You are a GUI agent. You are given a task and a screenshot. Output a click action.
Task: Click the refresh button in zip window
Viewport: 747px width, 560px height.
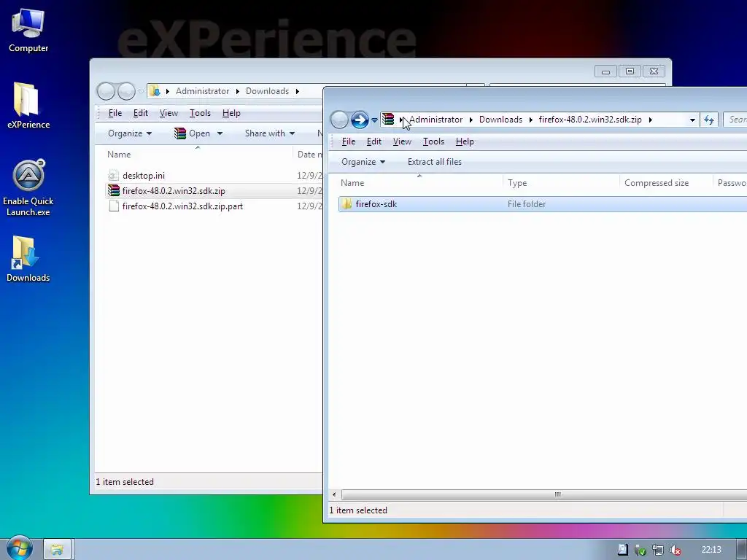pos(709,120)
